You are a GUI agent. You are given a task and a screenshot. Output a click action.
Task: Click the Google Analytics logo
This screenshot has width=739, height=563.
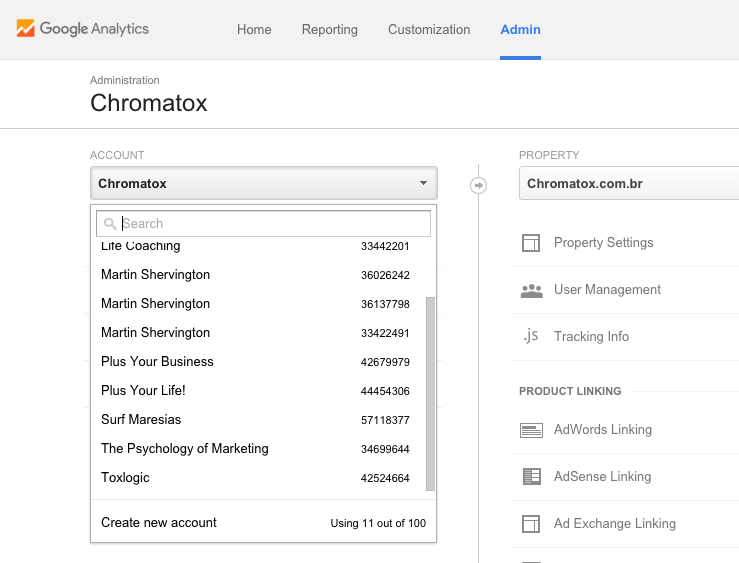tap(82, 29)
